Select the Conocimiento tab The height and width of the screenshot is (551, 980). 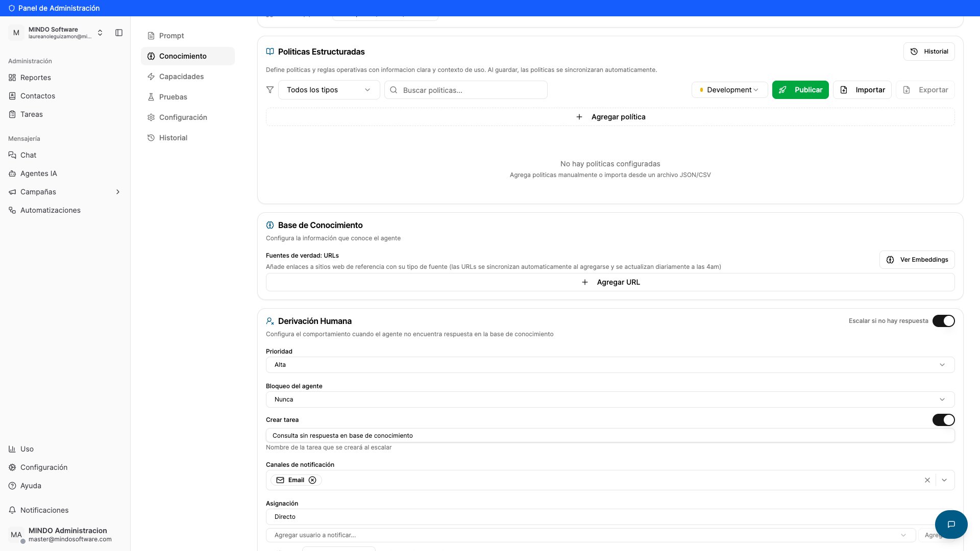pyautogui.click(x=188, y=56)
